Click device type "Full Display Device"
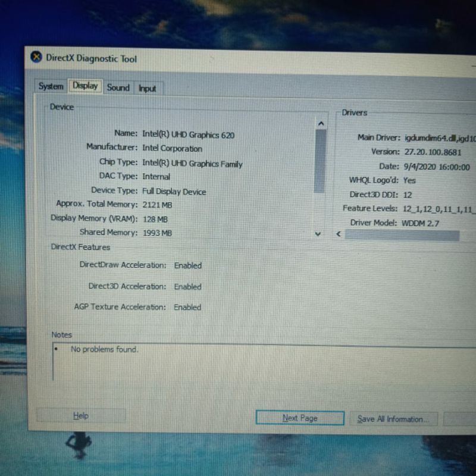 [174, 192]
